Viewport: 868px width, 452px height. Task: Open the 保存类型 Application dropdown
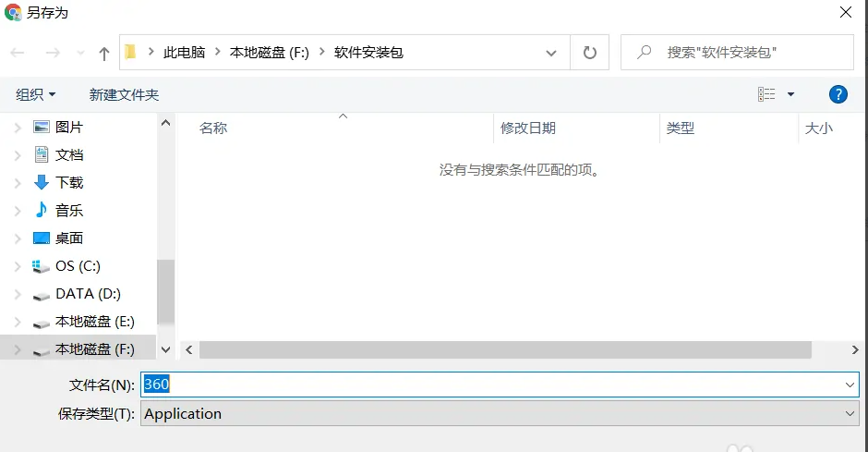500,413
